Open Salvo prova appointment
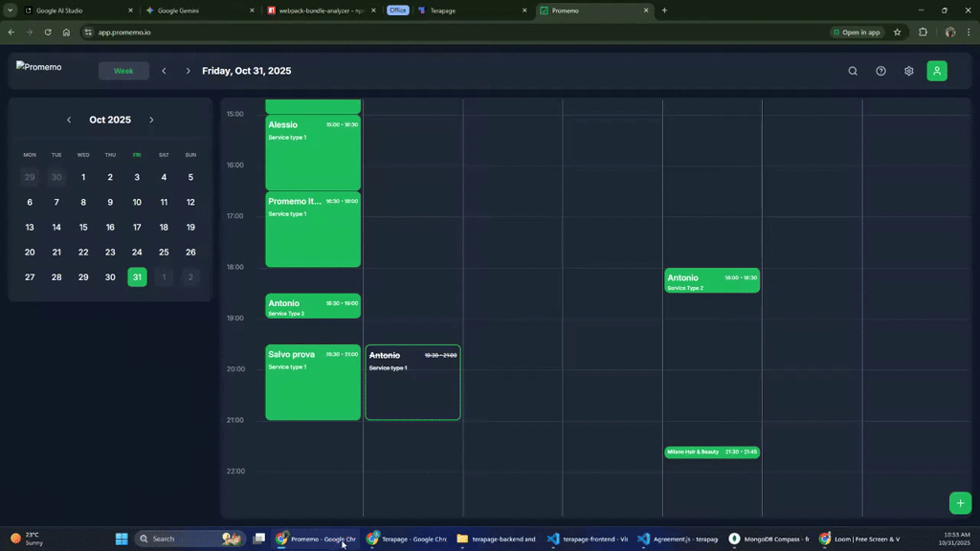This screenshot has height=551, width=980. tap(313, 383)
